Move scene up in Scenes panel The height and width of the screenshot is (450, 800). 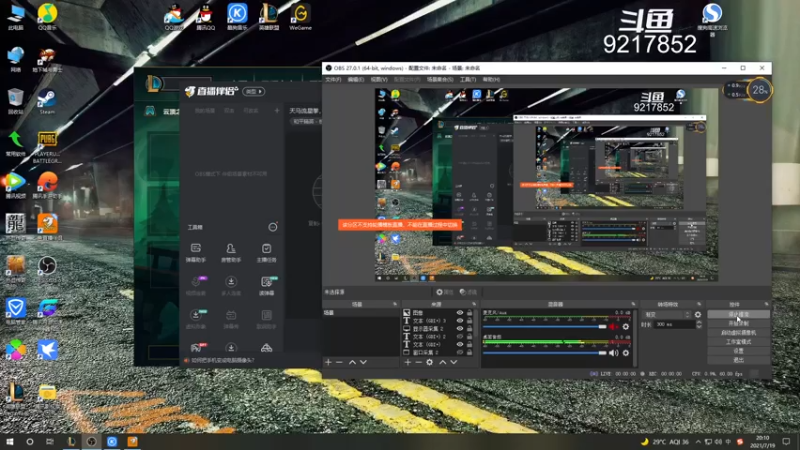point(352,362)
